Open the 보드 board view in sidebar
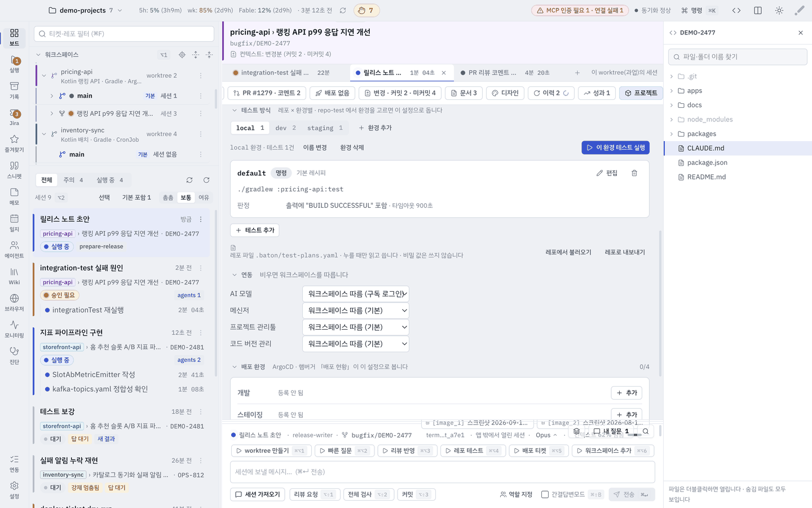 pyautogui.click(x=14, y=37)
